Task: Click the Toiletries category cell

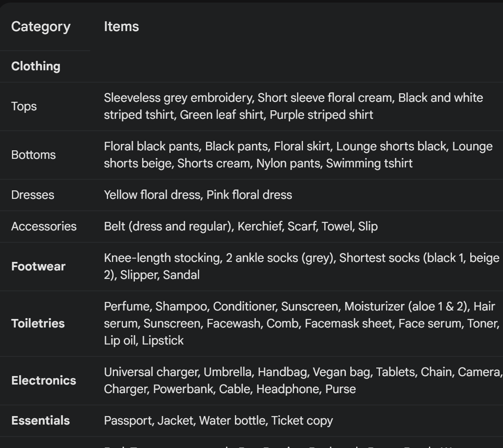Action: click(38, 323)
